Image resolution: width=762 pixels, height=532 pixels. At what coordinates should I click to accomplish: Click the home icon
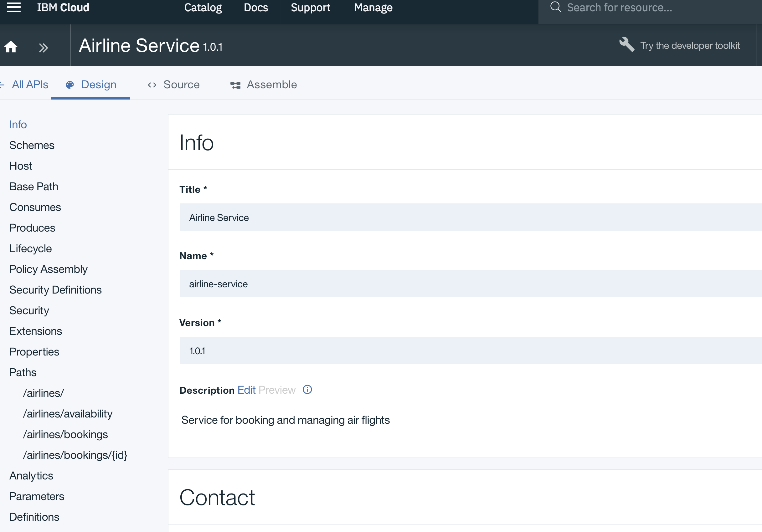(x=11, y=47)
